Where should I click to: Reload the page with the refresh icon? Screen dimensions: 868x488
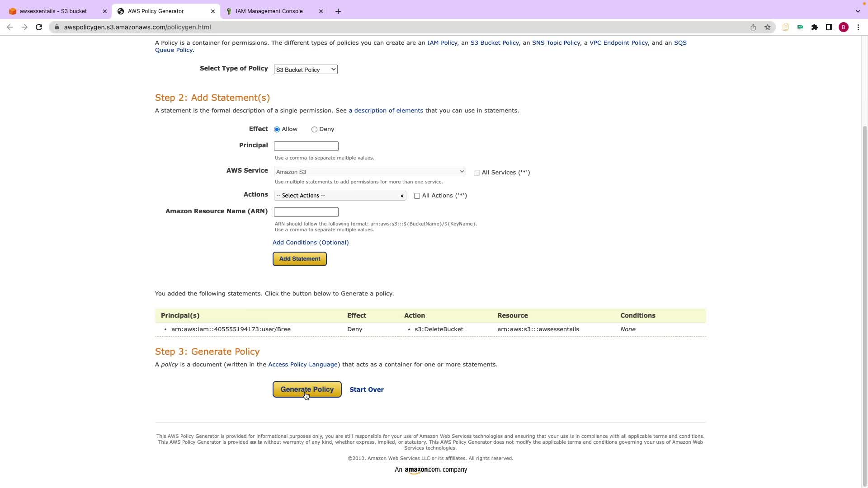coord(39,27)
